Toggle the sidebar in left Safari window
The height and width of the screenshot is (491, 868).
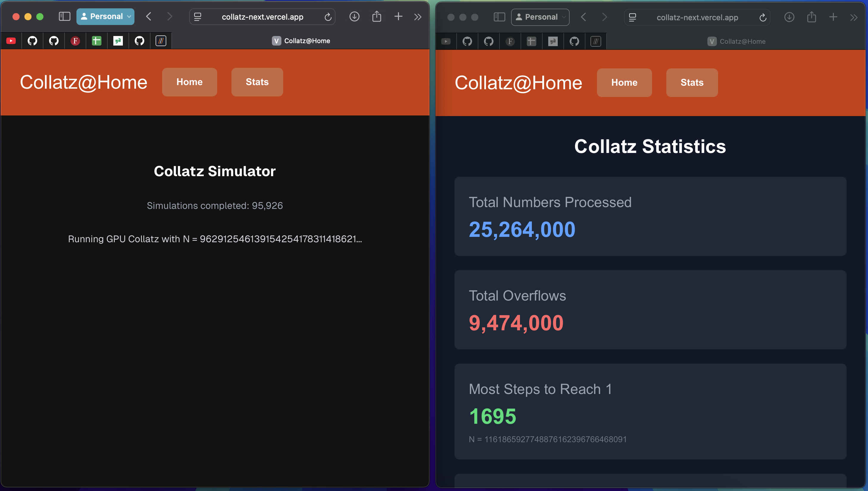64,17
